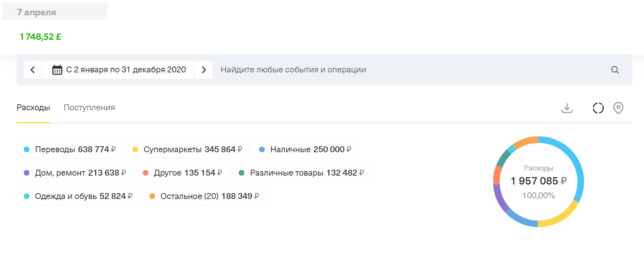The image size is (644, 261).
Task: Open the date range 2 января – 31 декабря 2020
Action: pos(126,70)
